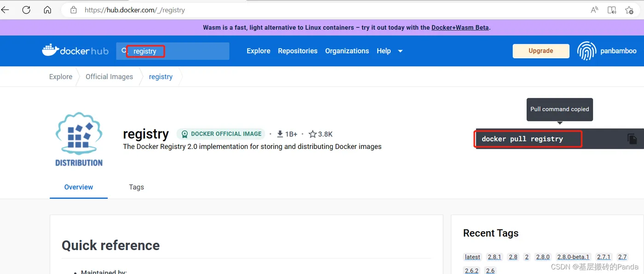Click the Docker Official Image badge
Viewport: 644px width, 274px height.
221,134
